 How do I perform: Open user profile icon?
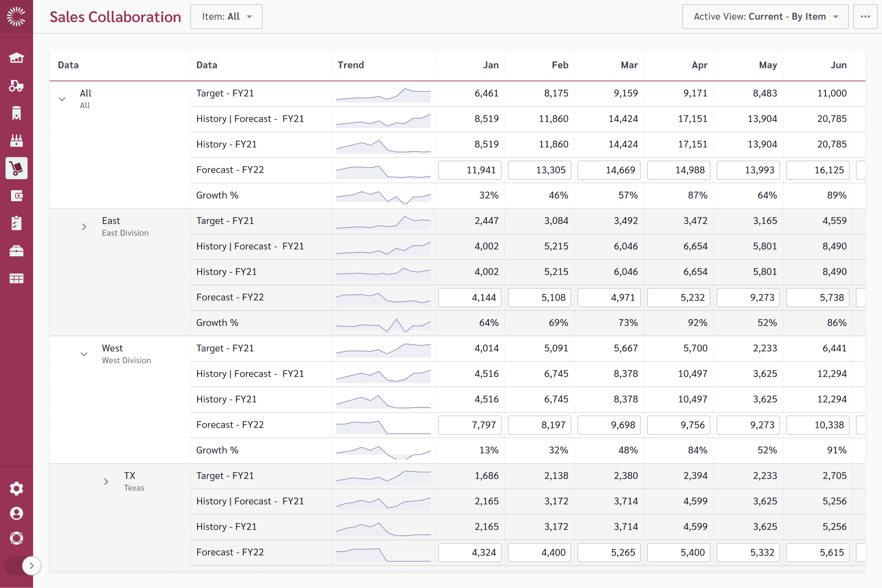17,513
